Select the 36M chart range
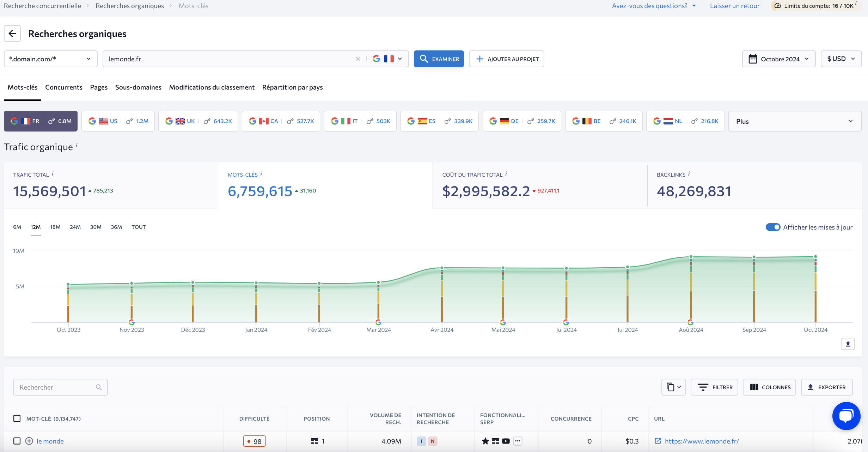The width and height of the screenshot is (868, 452). pyautogui.click(x=116, y=227)
